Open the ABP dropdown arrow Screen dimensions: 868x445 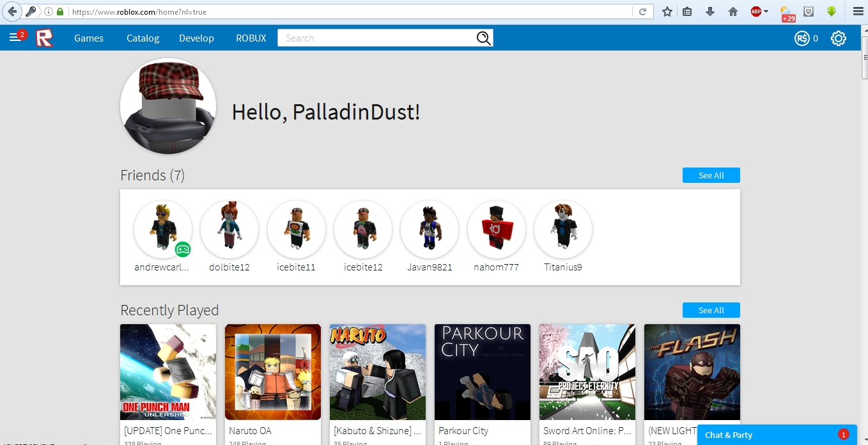[x=766, y=12]
